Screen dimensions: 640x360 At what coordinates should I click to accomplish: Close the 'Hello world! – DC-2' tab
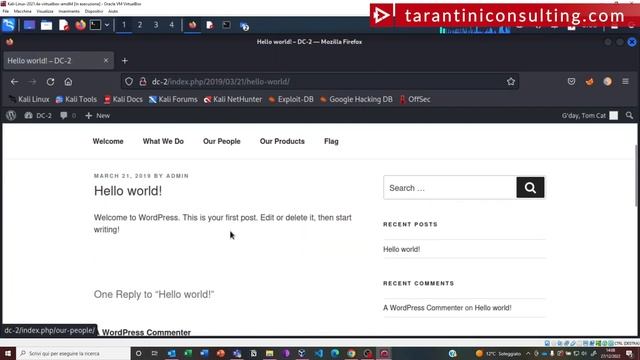[x=106, y=60]
